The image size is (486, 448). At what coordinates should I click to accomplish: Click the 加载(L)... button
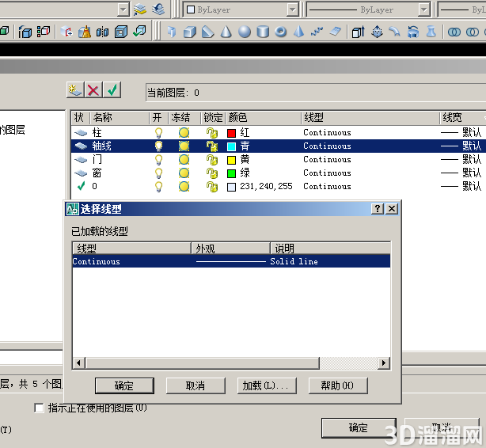point(267,385)
